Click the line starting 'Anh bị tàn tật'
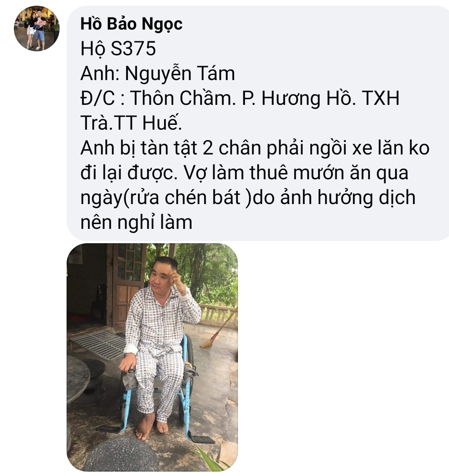 click(x=255, y=148)
